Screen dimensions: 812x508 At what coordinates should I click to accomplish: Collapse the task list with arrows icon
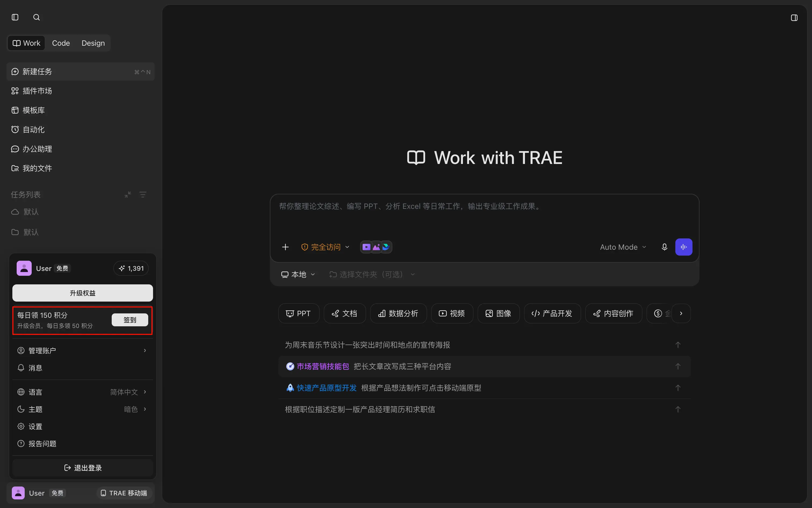tap(128, 195)
